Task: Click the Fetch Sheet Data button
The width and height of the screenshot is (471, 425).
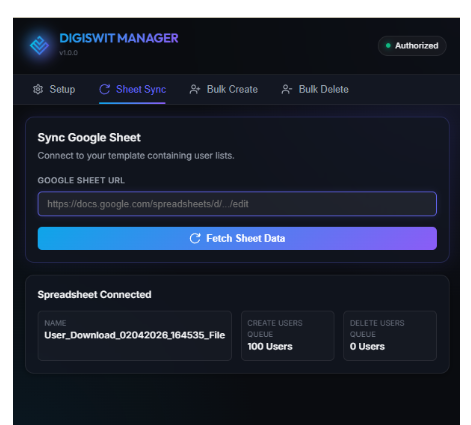Action: (x=237, y=238)
